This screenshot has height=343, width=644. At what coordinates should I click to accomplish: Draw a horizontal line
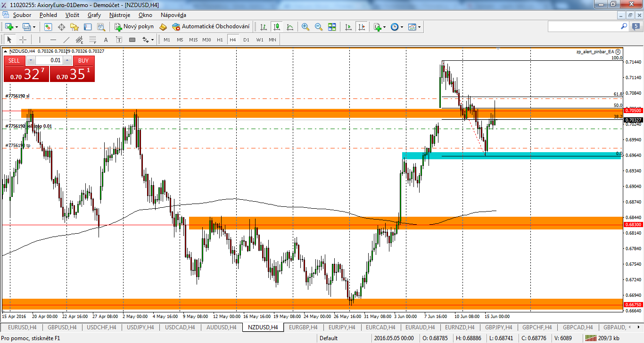[x=53, y=40]
